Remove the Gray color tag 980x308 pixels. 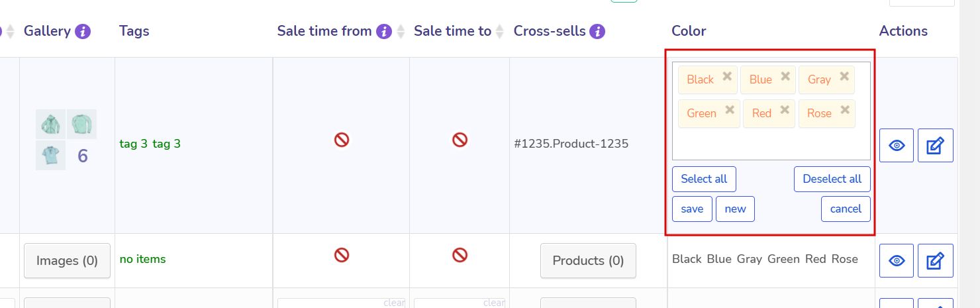(x=844, y=76)
